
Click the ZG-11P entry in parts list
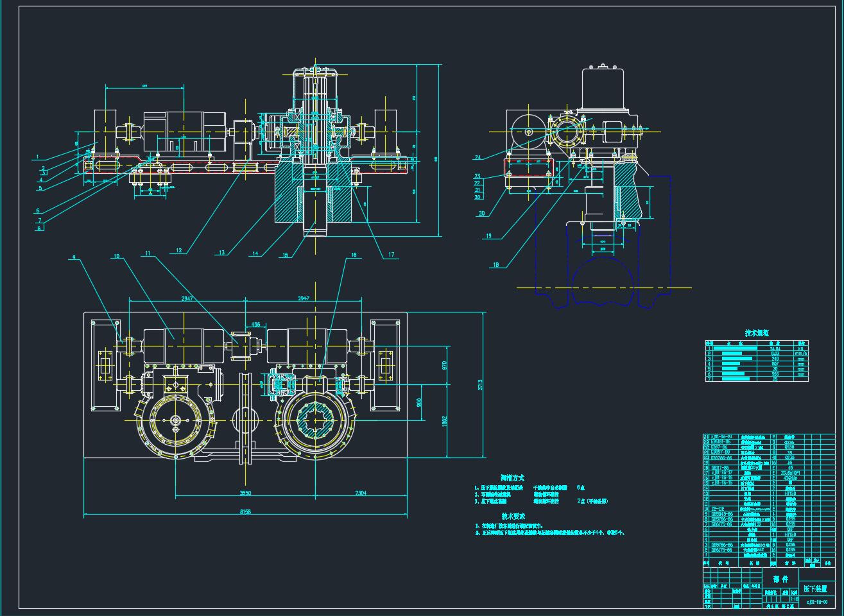tap(718, 509)
